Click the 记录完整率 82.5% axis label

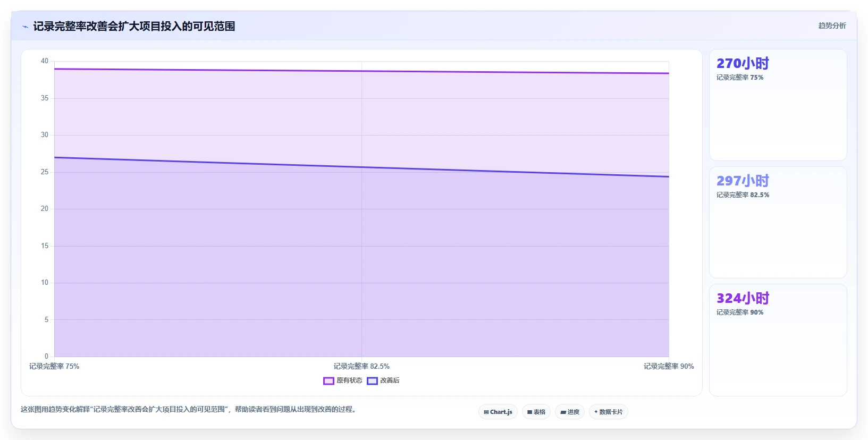(361, 366)
